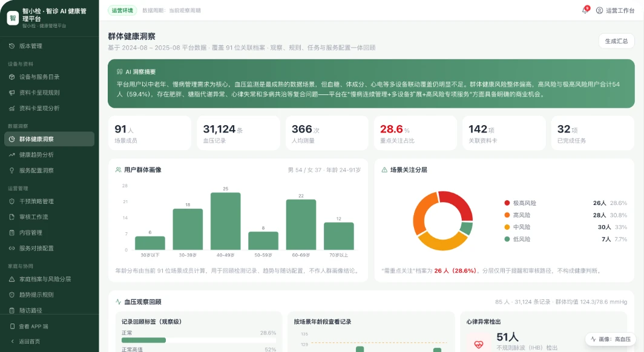644x352 pixels.
Task: Click the 资料卡呈现分析 chart icon
Action: (11, 108)
